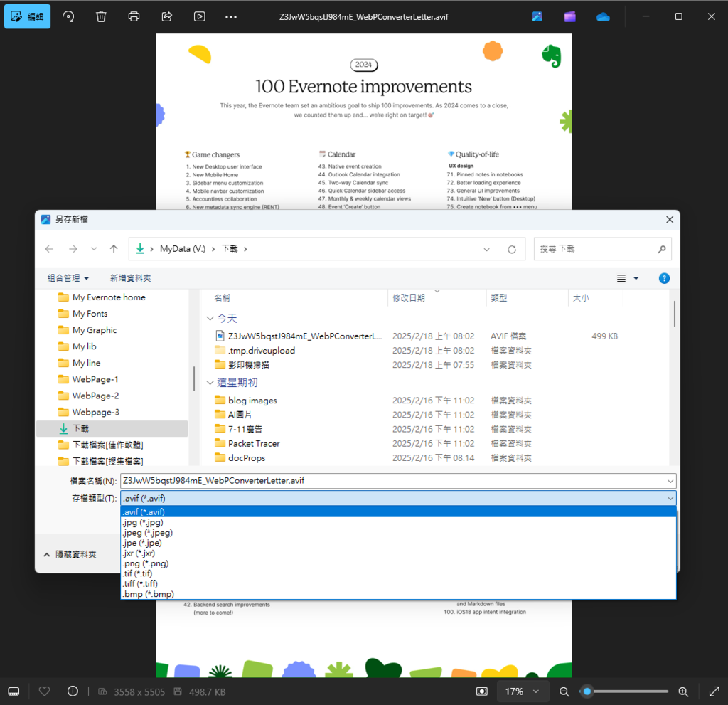Change view with list view icon
Image resolution: width=728 pixels, height=705 pixels.
(x=621, y=278)
